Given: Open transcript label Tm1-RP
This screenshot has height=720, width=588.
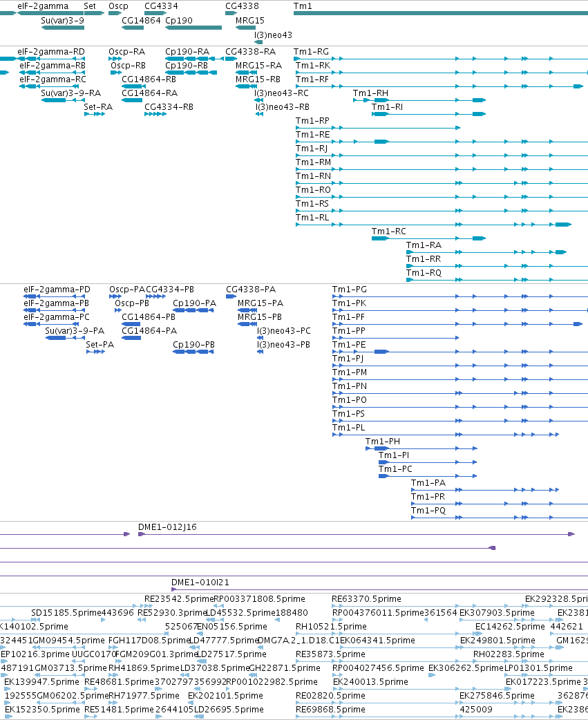Looking at the screenshot, I should coord(312,120).
